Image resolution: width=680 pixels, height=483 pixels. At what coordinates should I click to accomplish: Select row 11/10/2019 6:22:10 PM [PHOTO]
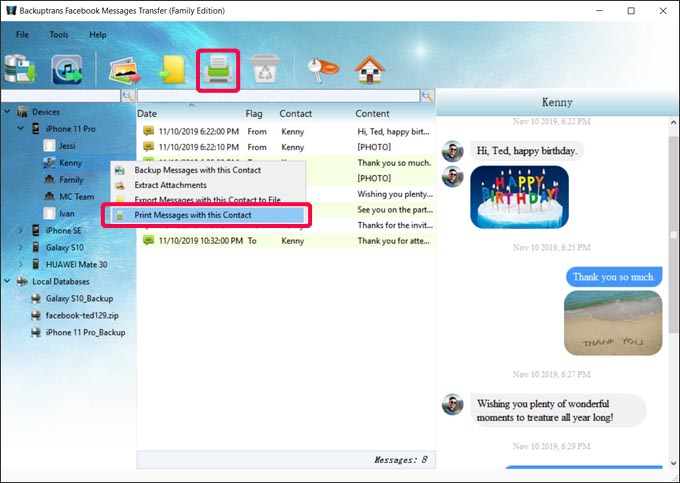pos(286,147)
